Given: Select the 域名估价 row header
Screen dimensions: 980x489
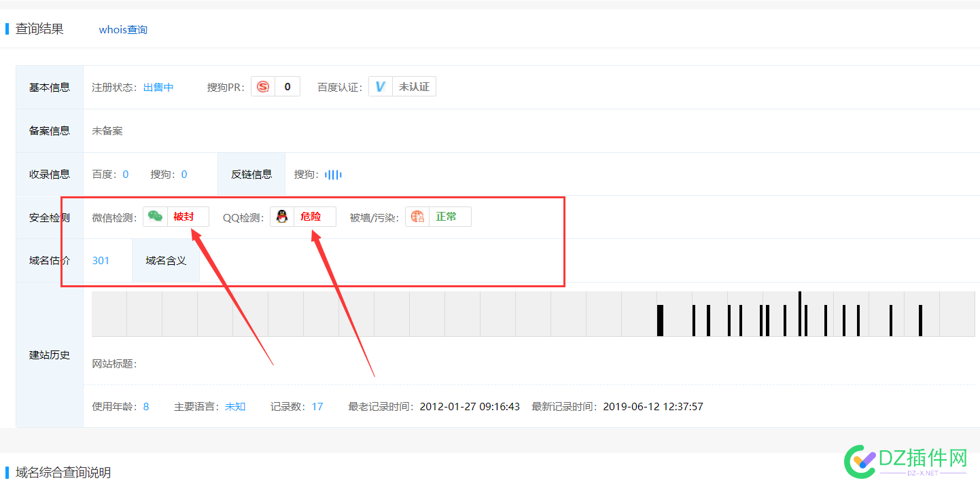Looking at the screenshot, I should coord(50,261).
